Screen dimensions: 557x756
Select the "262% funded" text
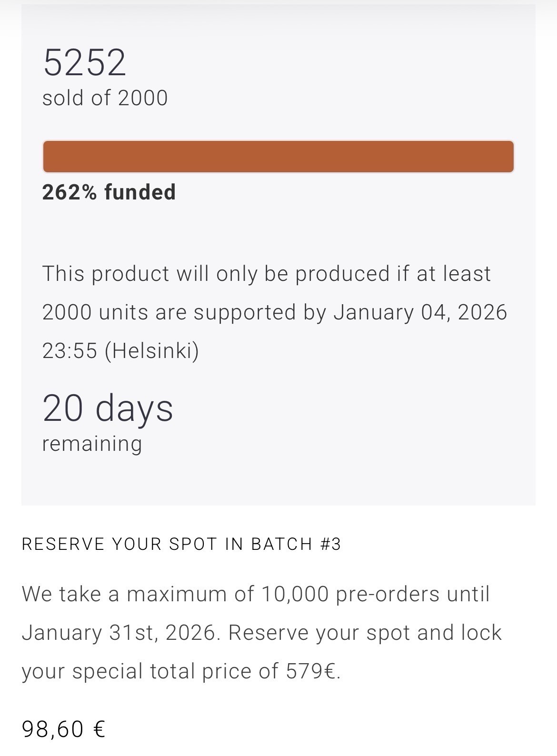[109, 192]
